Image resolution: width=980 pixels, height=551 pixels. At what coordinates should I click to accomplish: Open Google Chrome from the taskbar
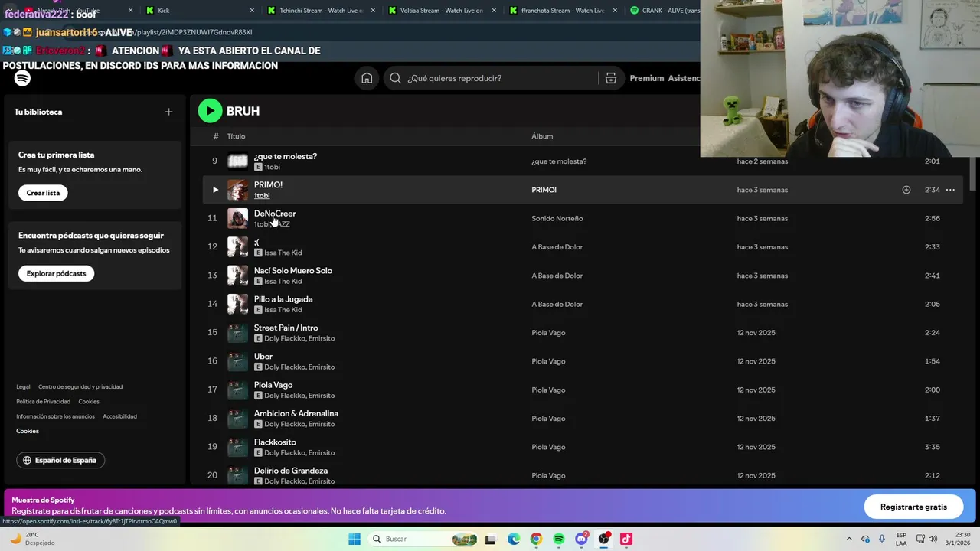[536, 539]
